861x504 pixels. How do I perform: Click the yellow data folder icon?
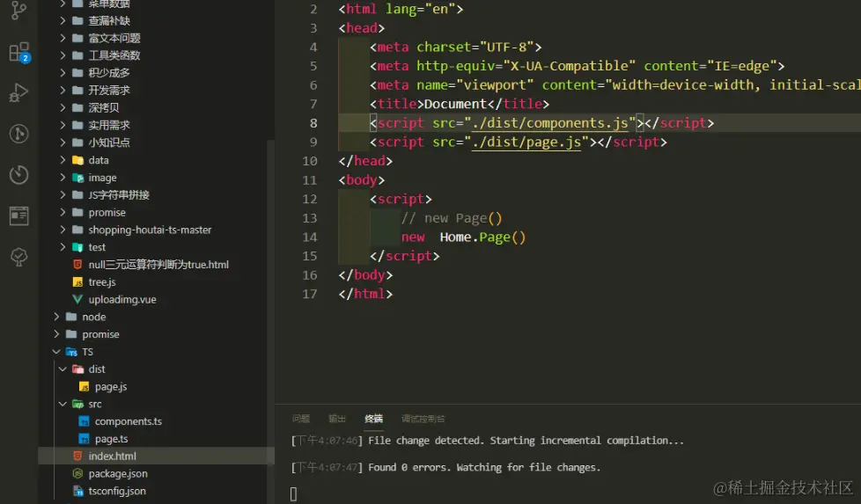pyautogui.click(x=78, y=160)
